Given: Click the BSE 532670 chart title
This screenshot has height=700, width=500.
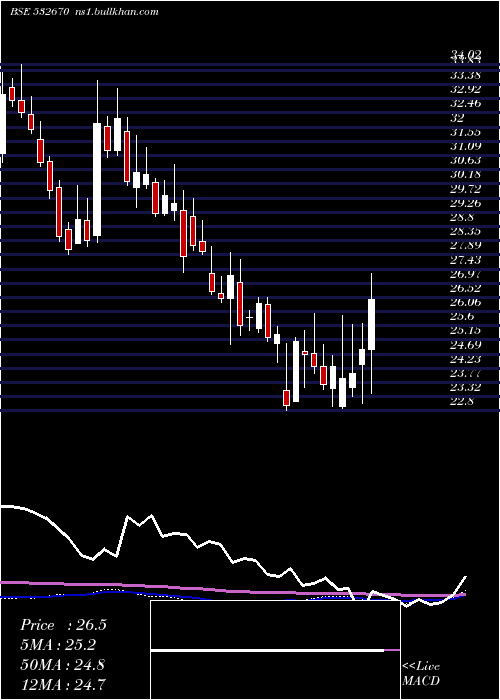Looking at the screenshot, I should click(x=39, y=12).
